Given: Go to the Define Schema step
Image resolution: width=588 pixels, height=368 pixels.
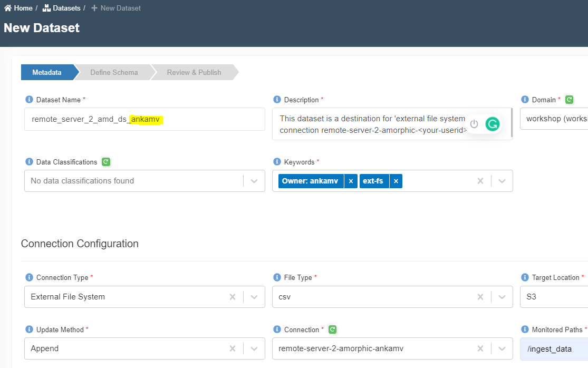Looking at the screenshot, I should coord(114,72).
